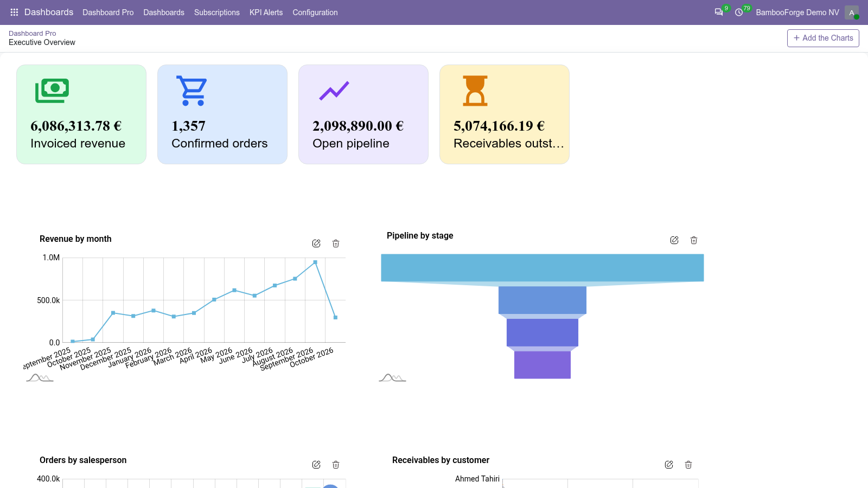This screenshot has width=868, height=488.
Task: Open the BambooForge Demo NV company switcher
Action: pyautogui.click(x=797, y=12)
